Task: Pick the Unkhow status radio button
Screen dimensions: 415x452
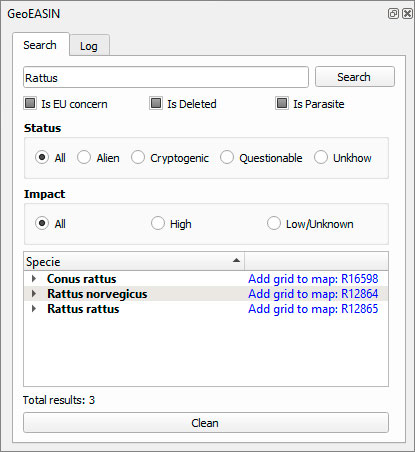Action: (321, 157)
